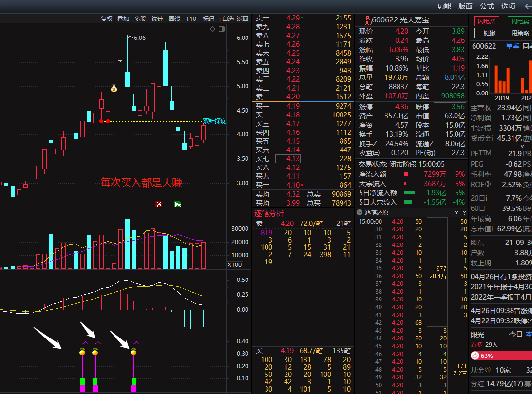Open F10 company info
The width and height of the screenshot is (532, 394).
191,19
